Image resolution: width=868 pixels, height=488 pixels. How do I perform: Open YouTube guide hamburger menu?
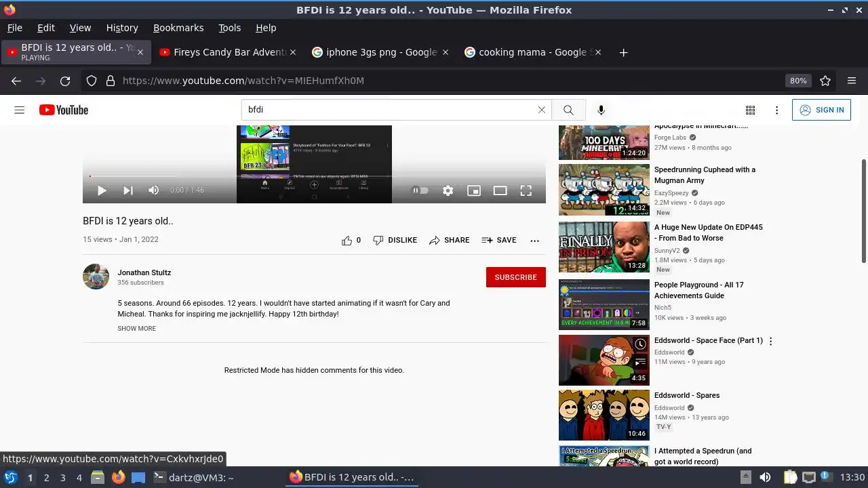point(20,110)
